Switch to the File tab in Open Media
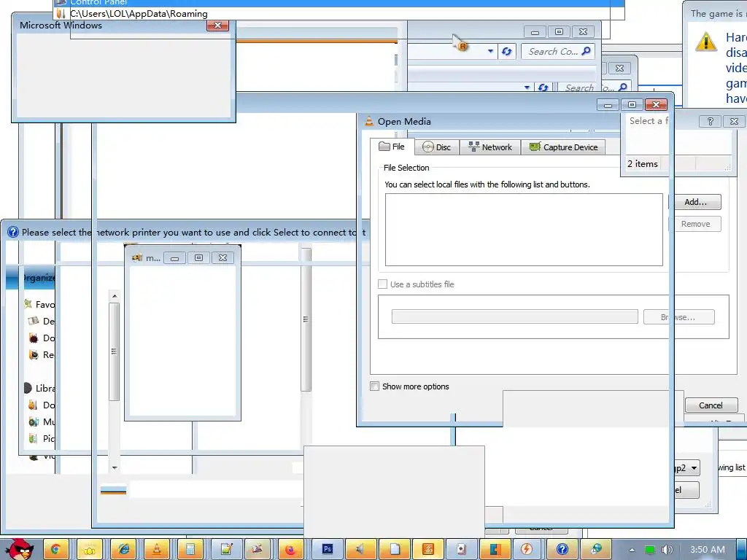 point(392,147)
